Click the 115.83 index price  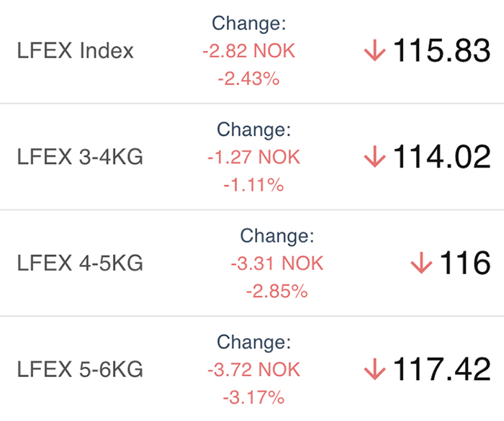[442, 50]
